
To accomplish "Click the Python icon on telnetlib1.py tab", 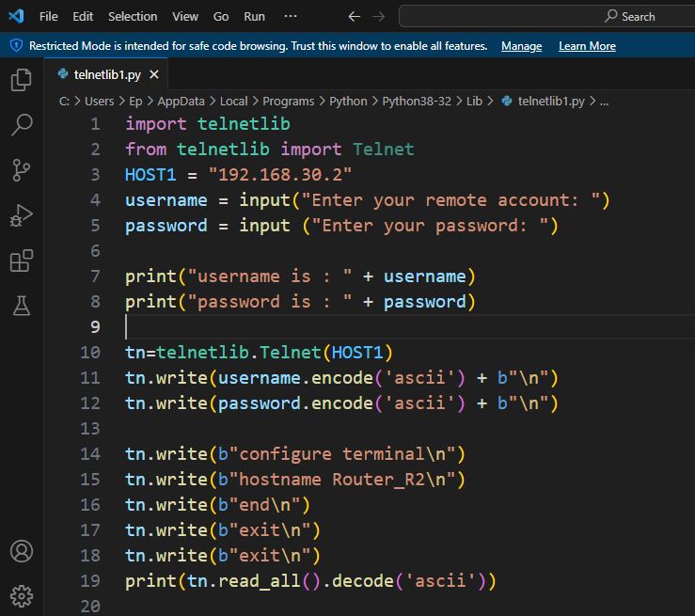I will click(x=63, y=74).
